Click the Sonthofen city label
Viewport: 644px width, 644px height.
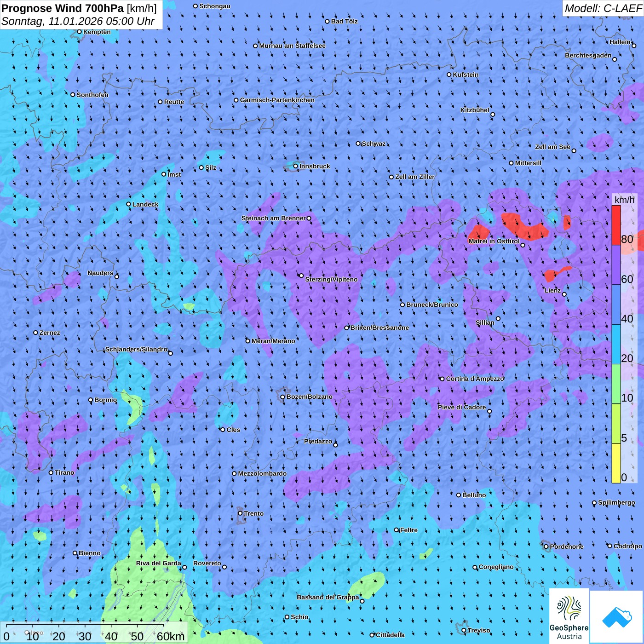point(92,95)
